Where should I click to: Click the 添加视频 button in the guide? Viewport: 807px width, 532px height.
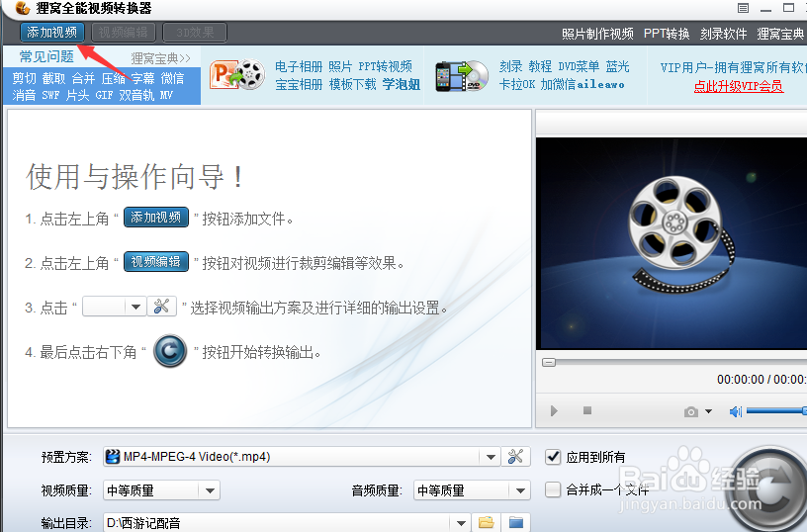click(156, 218)
